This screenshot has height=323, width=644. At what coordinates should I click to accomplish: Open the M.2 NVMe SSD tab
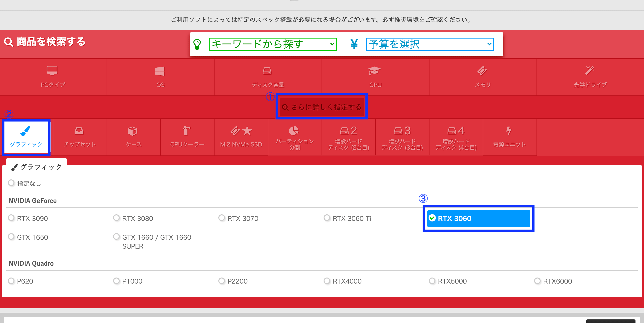pyautogui.click(x=241, y=137)
